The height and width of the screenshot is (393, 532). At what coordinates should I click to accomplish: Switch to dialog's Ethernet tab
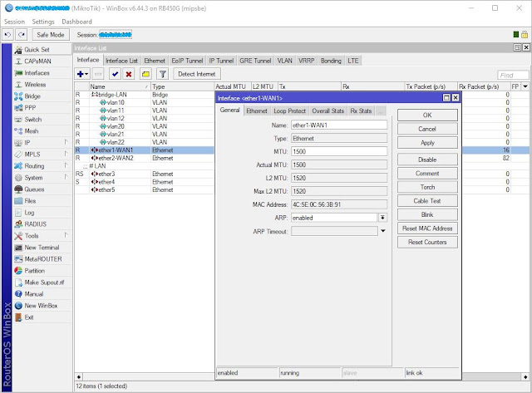tap(257, 111)
